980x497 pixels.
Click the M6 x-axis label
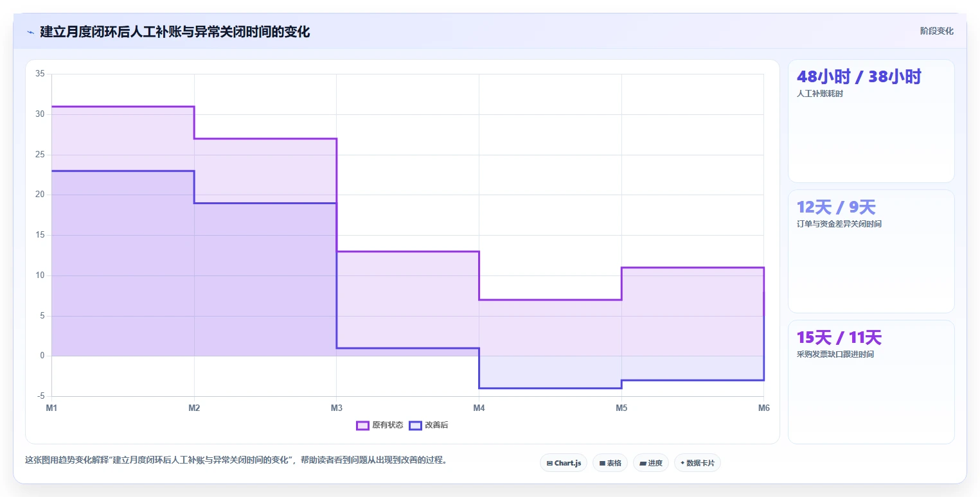(763, 408)
